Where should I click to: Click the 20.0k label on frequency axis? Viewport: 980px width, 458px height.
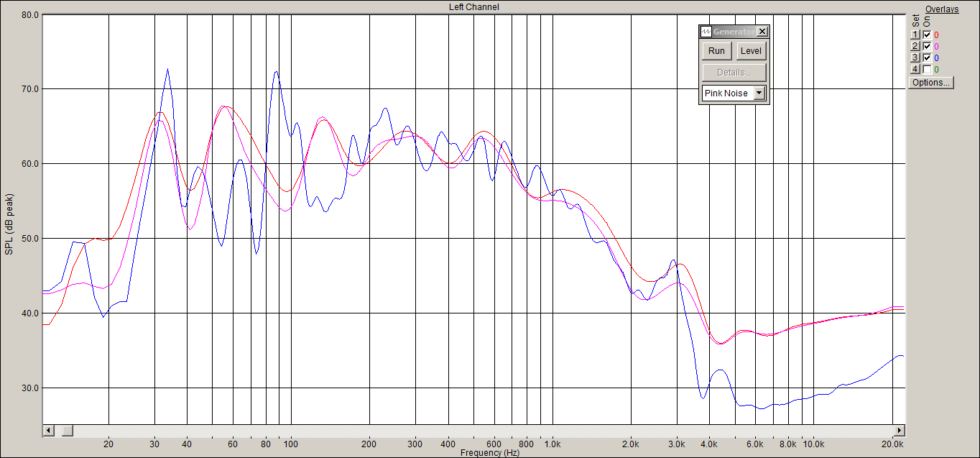[892, 444]
